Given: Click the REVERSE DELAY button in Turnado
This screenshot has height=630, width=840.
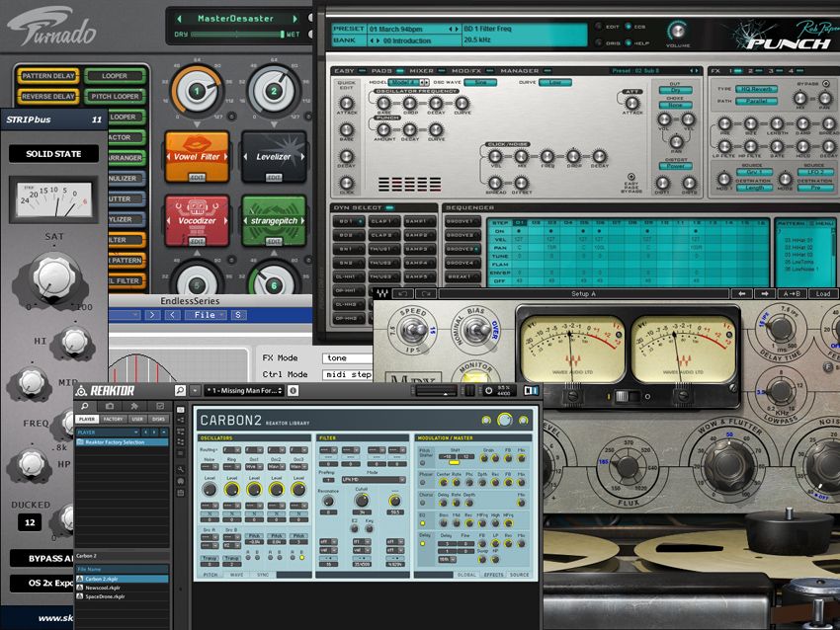Looking at the screenshot, I should [x=48, y=97].
